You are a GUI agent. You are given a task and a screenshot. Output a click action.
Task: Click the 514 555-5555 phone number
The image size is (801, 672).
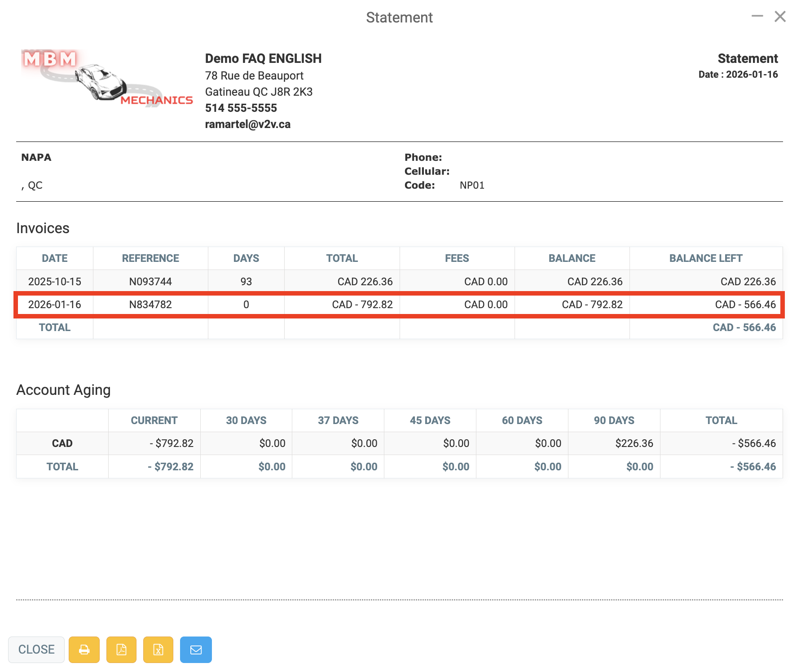[x=241, y=108]
